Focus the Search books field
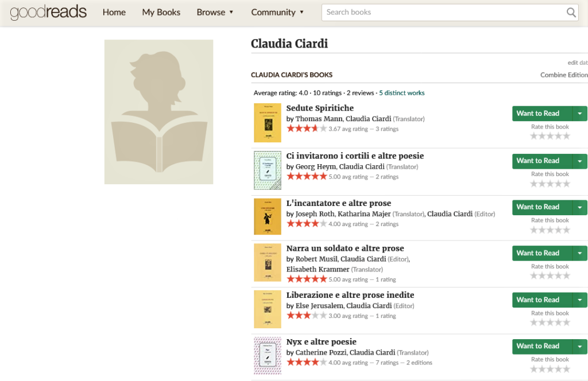The width and height of the screenshot is (588, 381). [444, 13]
